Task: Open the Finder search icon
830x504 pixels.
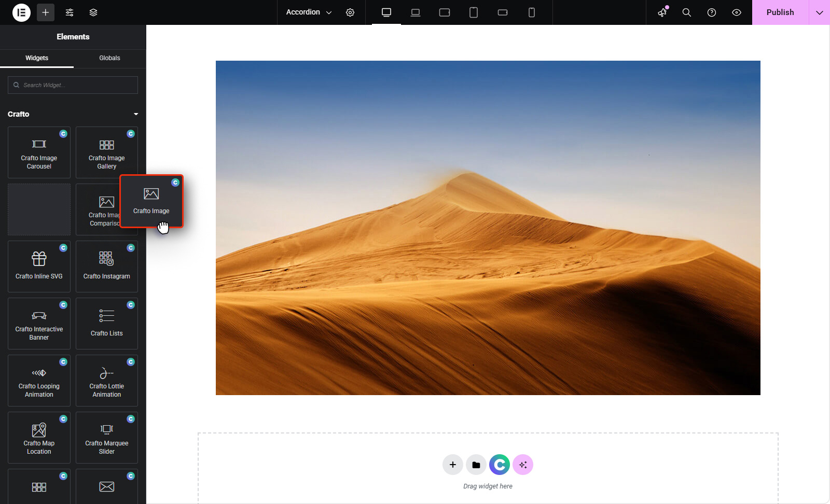Action: coord(687,12)
